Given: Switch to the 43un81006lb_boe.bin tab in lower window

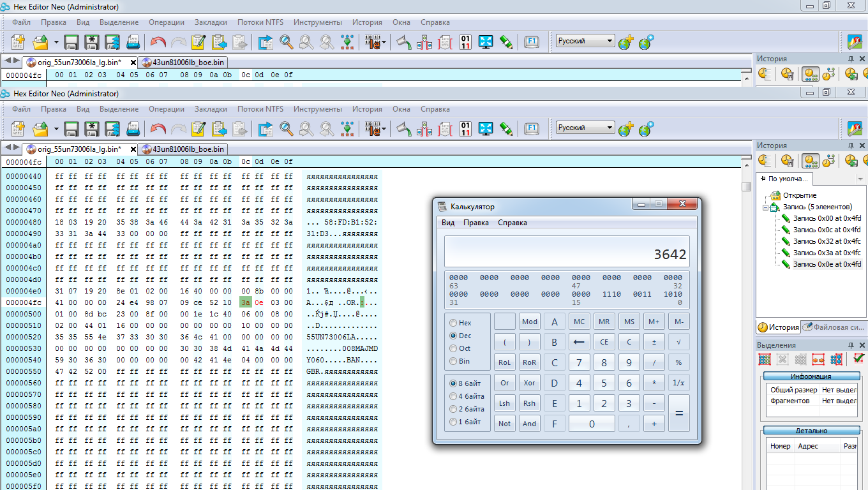Looking at the screenshot, I should tap(184, 149).
